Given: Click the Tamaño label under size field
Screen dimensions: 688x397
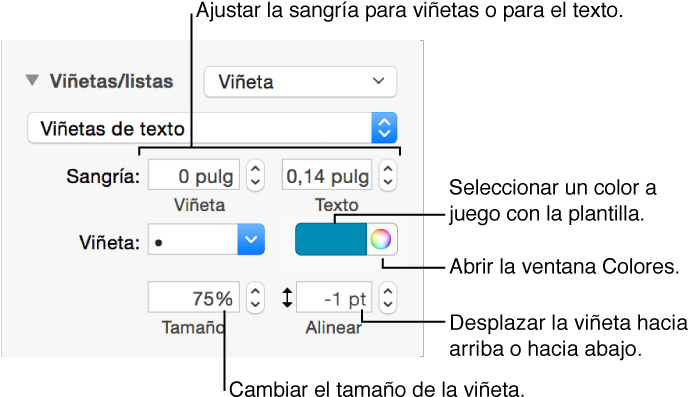Looking at the screenshot, I should coord(194,328).
